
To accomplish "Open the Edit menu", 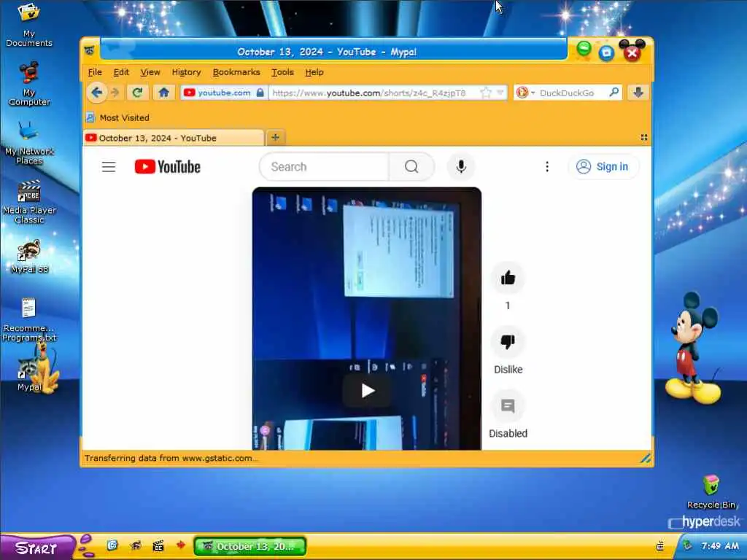I will pos(121,72).
